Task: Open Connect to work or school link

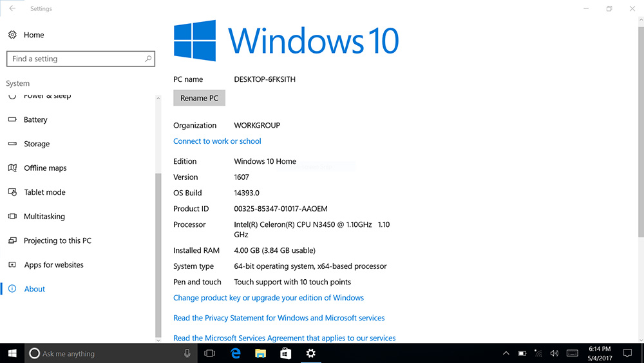Action: (217, 141)
